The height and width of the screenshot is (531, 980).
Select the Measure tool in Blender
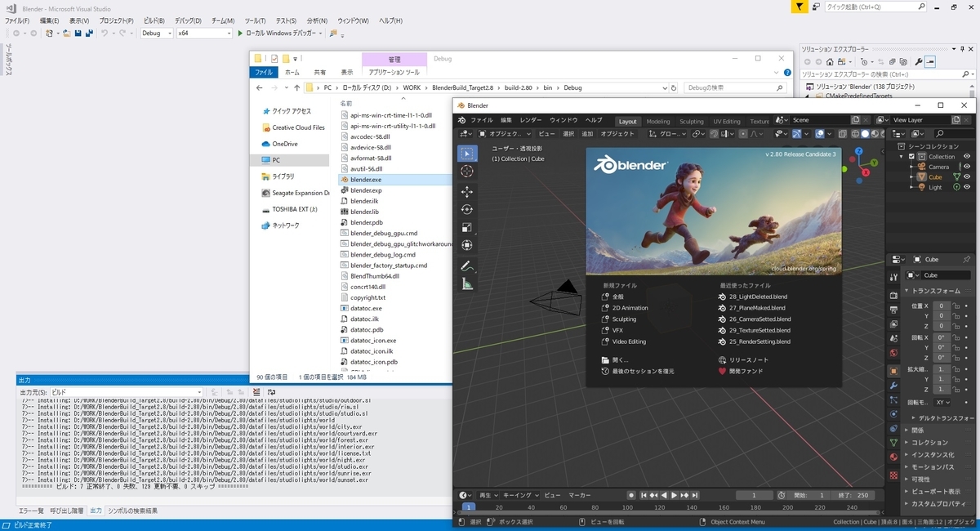(x=467, y=284)
